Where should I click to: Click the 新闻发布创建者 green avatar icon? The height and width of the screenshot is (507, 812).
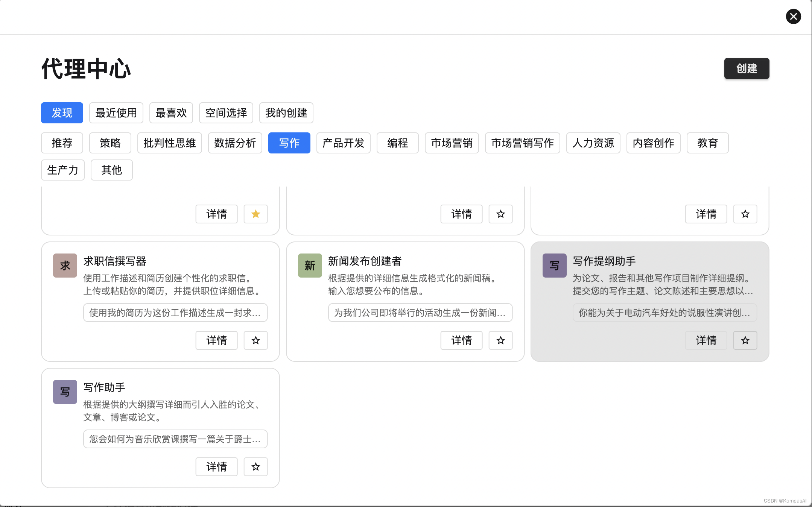(x=310, y=266)
